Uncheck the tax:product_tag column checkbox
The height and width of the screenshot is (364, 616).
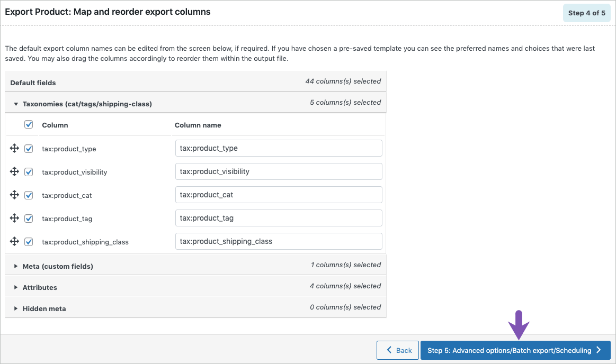[x=29, y=218]
